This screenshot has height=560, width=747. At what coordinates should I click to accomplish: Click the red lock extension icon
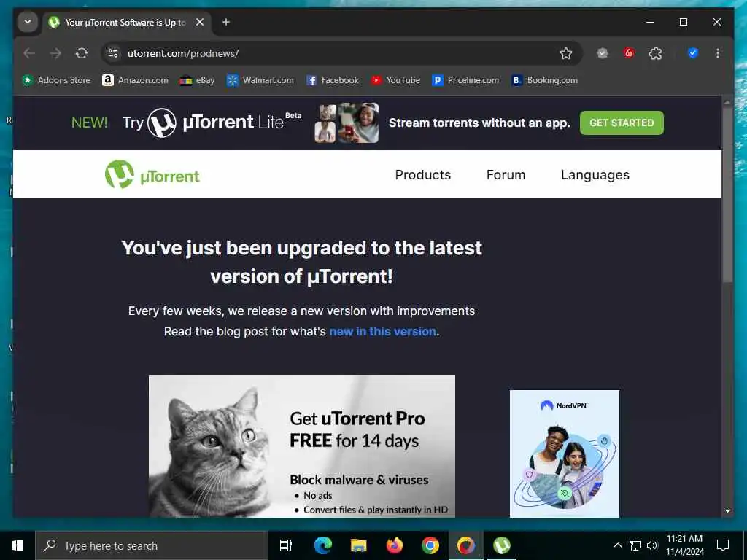(629, 53)
